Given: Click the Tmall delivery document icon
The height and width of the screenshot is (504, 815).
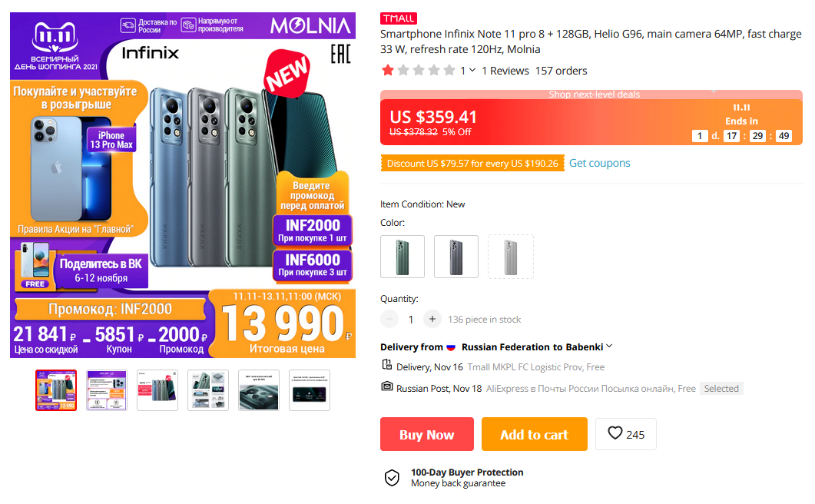Looking at the screenshot, I should tap(387, 365).
